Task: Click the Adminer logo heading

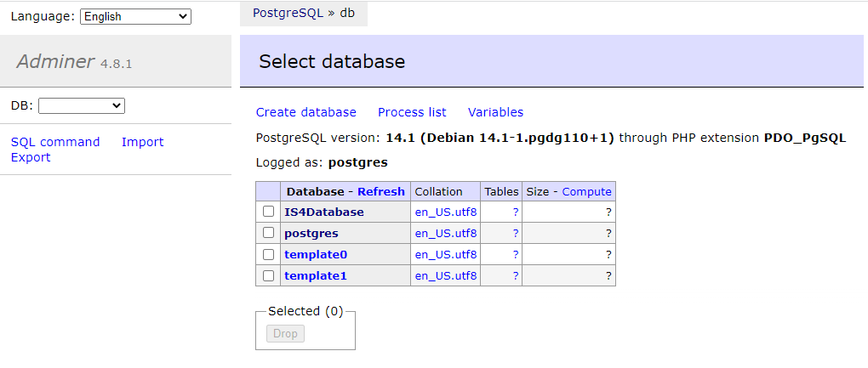Action: click(55, 61)
